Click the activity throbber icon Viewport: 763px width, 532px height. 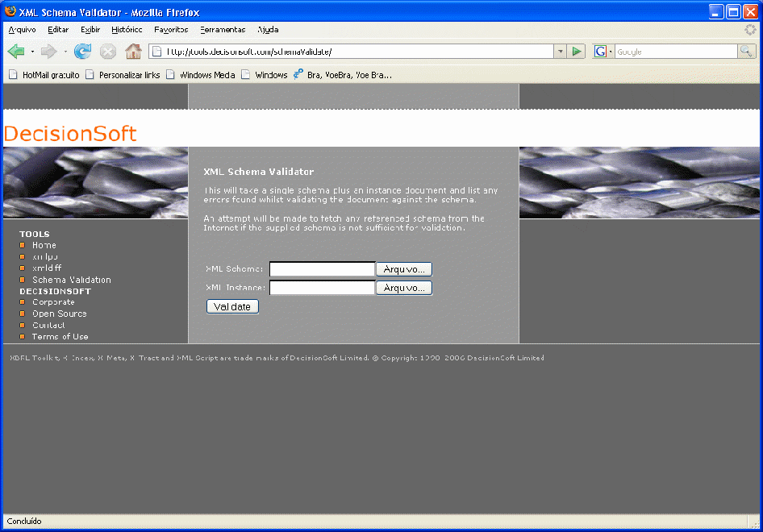pyautogui.click(x=750, y=30)
